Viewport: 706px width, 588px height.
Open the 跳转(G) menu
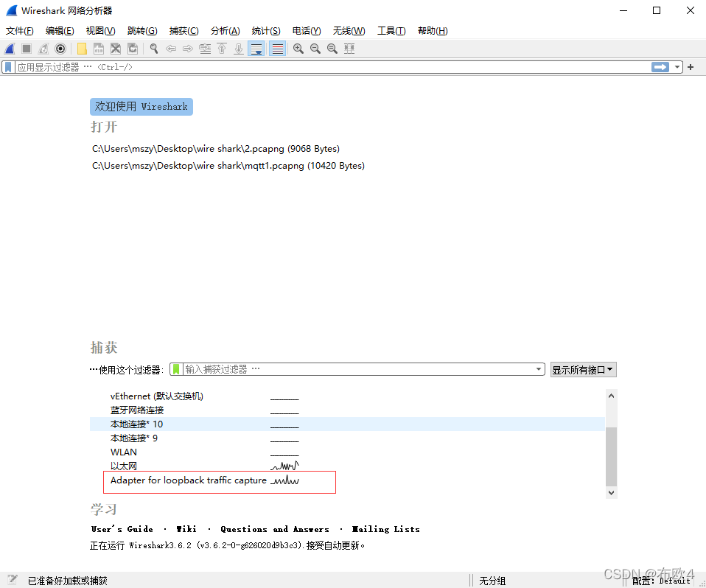point(142,31)
